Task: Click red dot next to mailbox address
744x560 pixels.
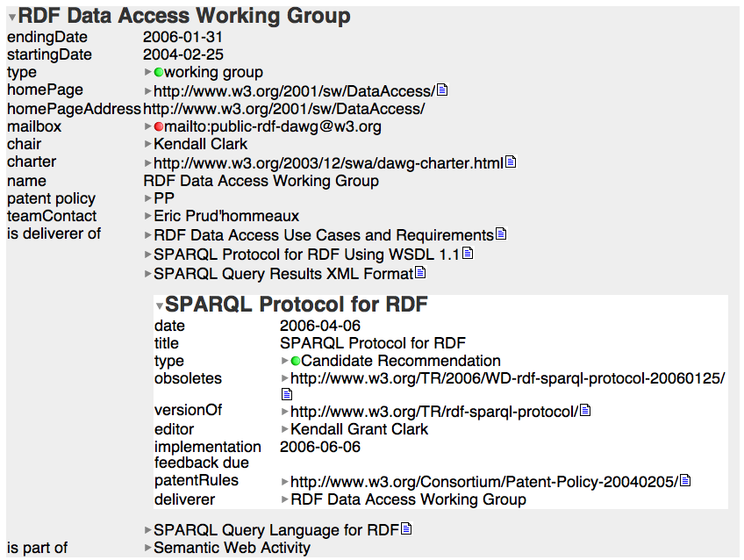Action: (x=159, y=127)
